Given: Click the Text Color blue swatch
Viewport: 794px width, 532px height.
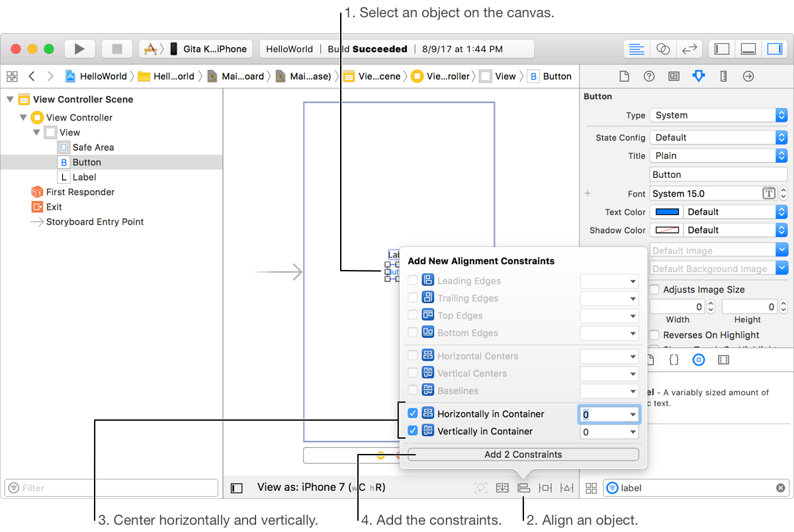Looking at the screenshot, I should 667,212.
